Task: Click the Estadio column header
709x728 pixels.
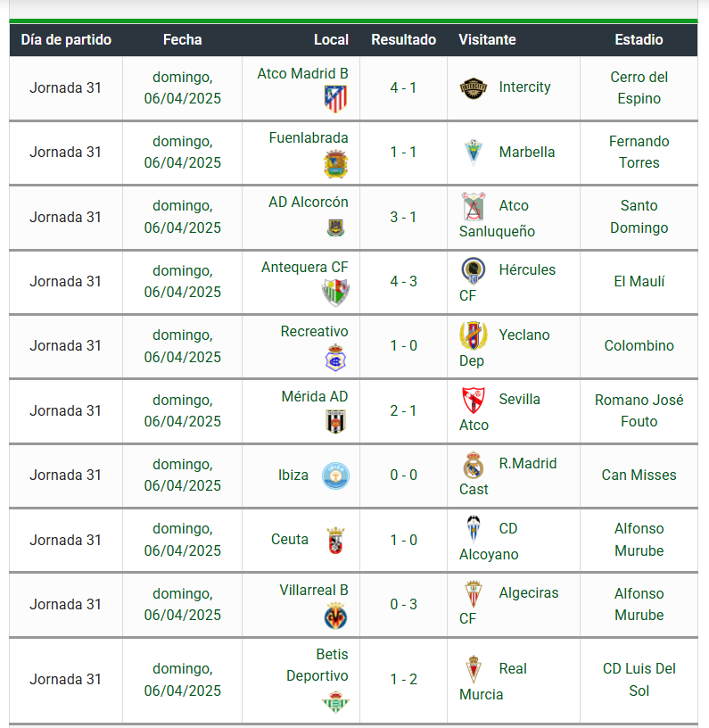Action: pyautogui.click(x=639, y=39)
